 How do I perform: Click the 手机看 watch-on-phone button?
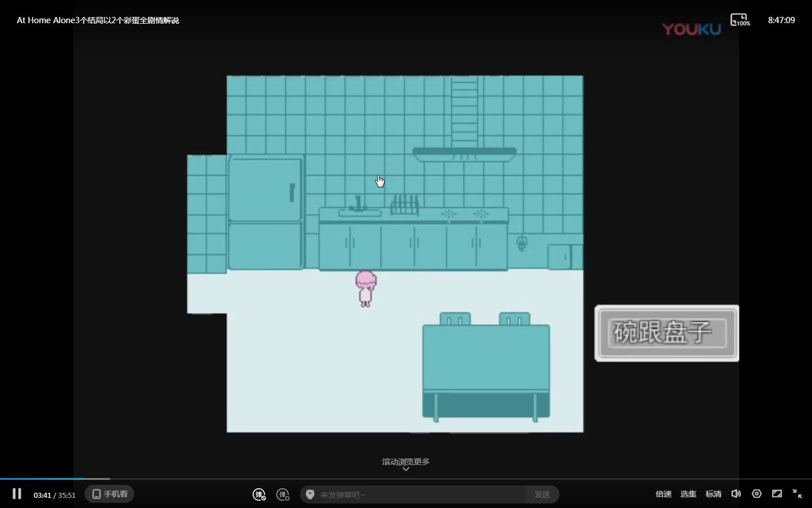pos(109,494)
